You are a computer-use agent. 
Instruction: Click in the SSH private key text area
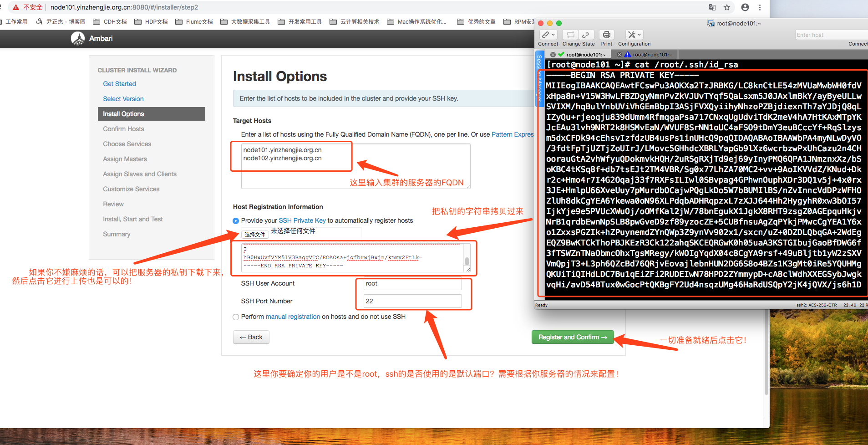[x=356, y=257]
